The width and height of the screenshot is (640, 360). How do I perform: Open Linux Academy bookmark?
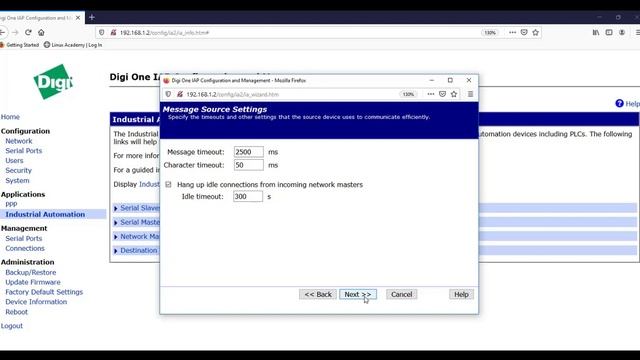click(x=73, y=45)
